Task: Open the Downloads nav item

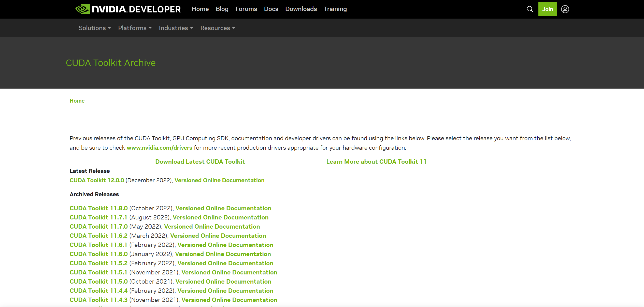Action: click(301, 9)
